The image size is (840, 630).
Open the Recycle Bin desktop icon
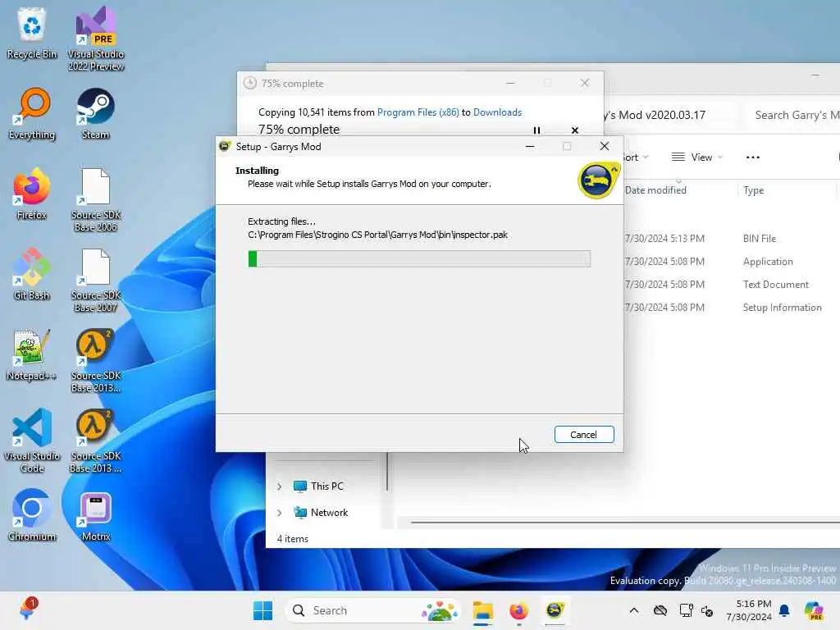point(32,33)
